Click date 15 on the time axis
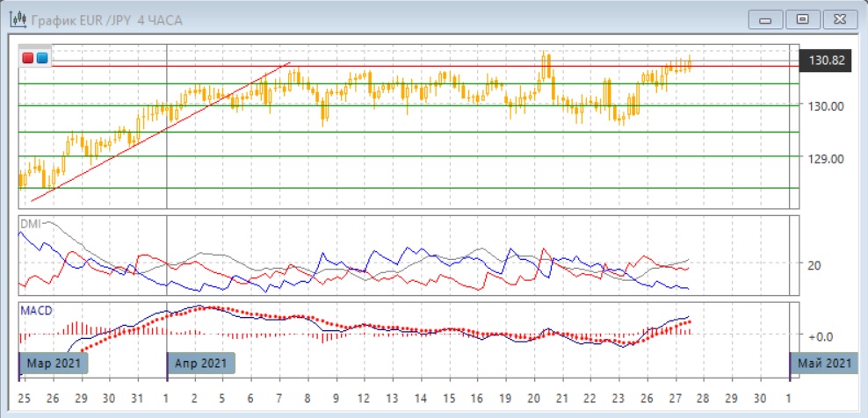The height and width of the screenshot is (418, 868). (x=448, y=398)
